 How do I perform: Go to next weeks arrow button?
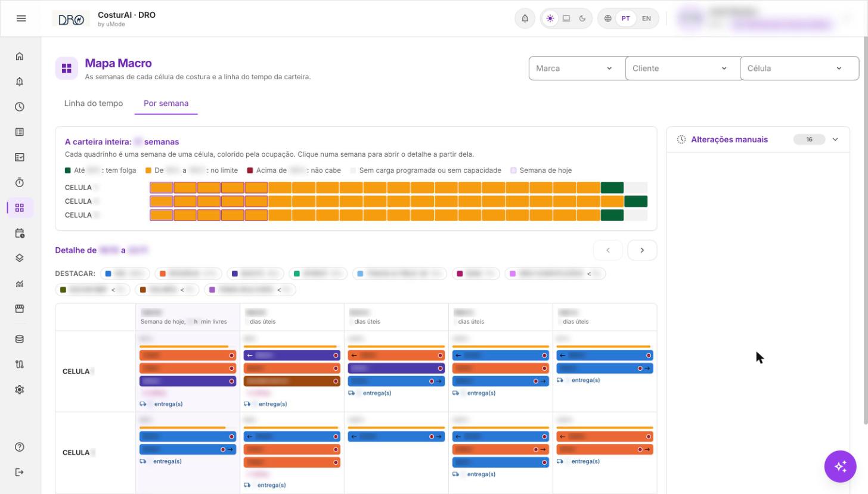(x=642, y=250)
